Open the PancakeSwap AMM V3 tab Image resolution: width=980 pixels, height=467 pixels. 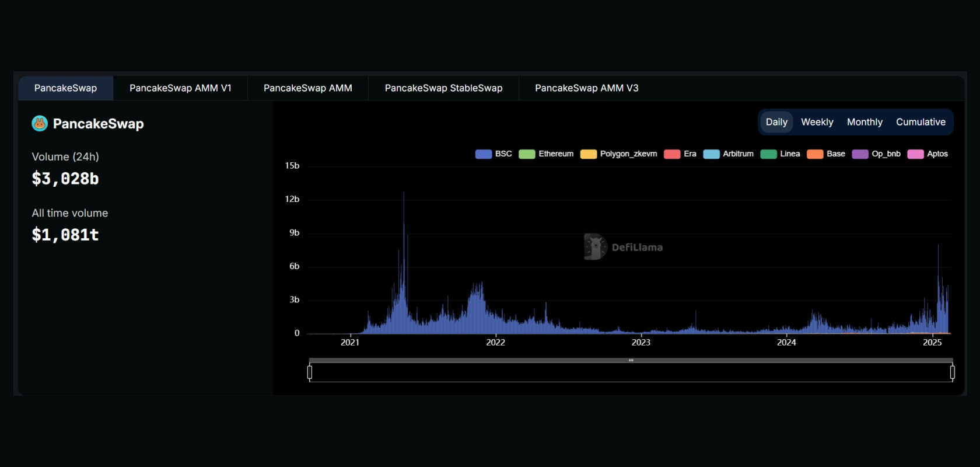(x=587, y=88)
